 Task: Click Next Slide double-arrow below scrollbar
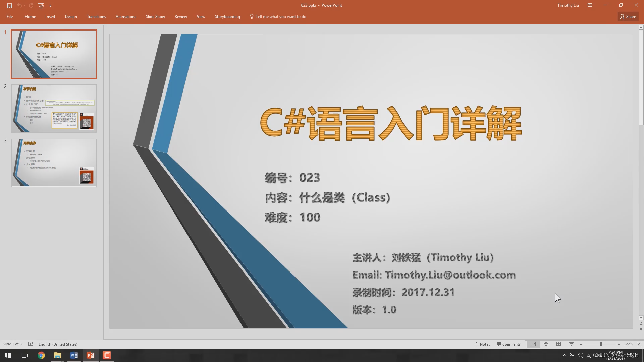(641, 329)
